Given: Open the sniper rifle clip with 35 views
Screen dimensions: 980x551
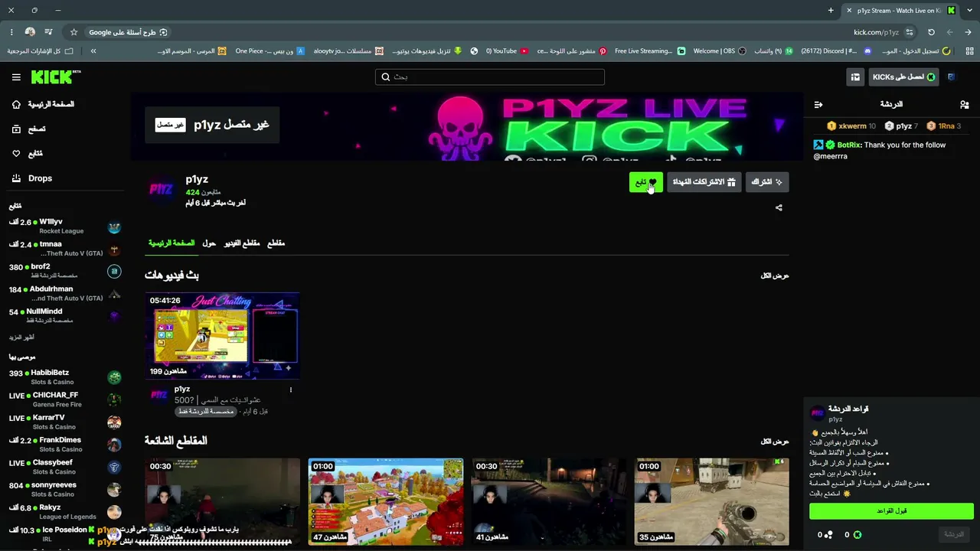Looking at the screenshot, I should (x=712, y=502).
